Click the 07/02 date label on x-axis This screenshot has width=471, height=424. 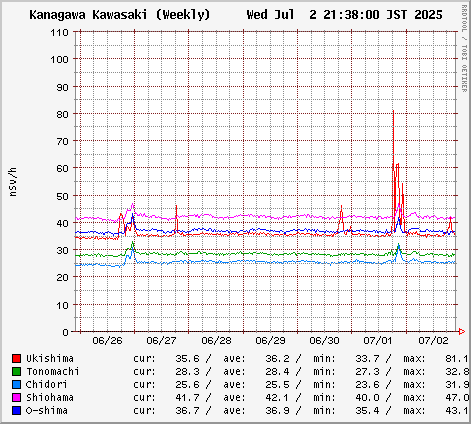click(x=433, y=340)
